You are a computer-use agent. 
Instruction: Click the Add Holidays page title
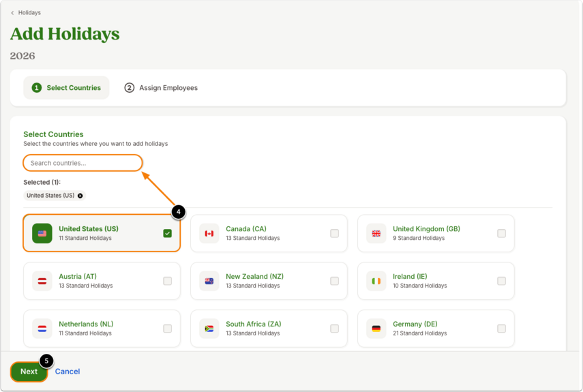[x=65, y=34]
